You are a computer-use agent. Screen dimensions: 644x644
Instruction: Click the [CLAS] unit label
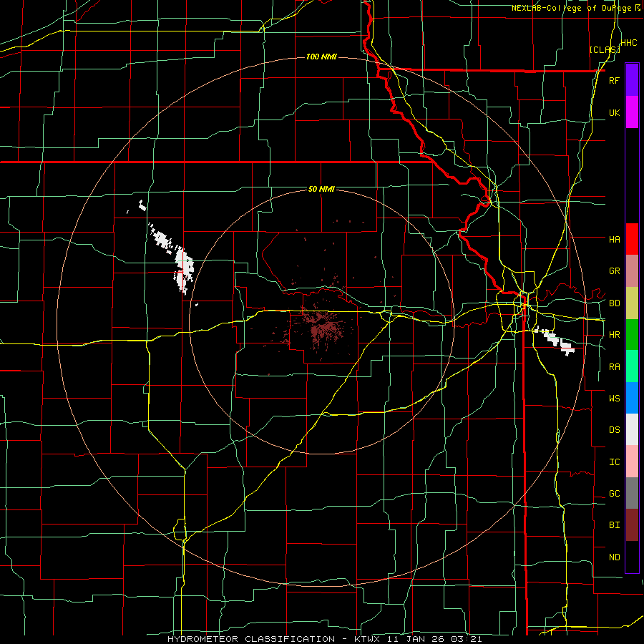pyautogui.click(x=605, y=49)
